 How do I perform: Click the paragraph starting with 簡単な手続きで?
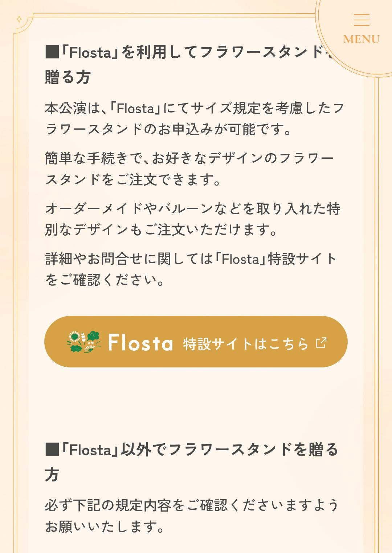pyautogui.click(x=189, y=169)
